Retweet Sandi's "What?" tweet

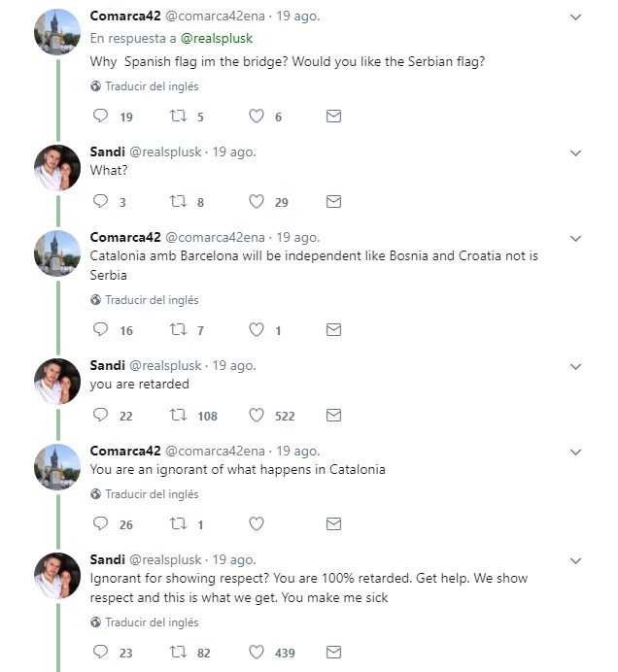tap(178, 202)
